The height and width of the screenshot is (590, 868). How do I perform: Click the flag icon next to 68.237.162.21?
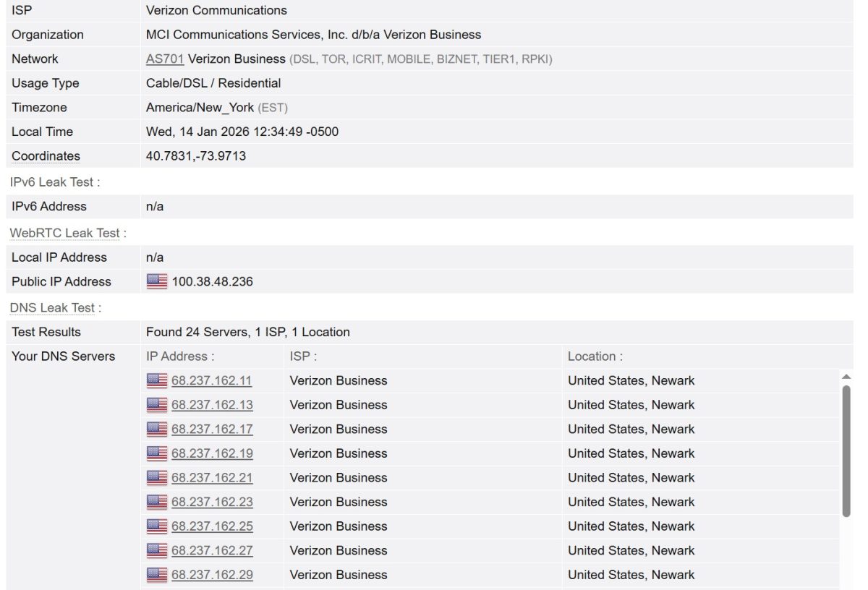click(157, 477)
